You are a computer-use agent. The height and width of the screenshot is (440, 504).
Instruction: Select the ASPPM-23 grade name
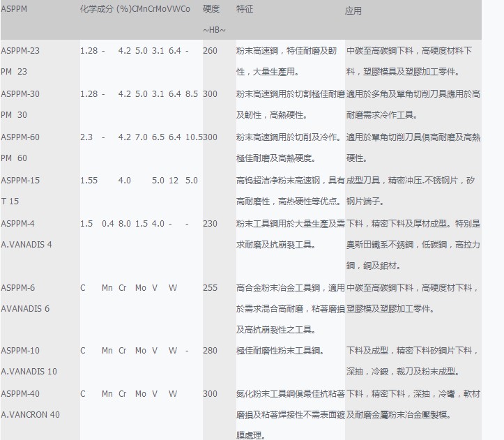coord(20,51)
